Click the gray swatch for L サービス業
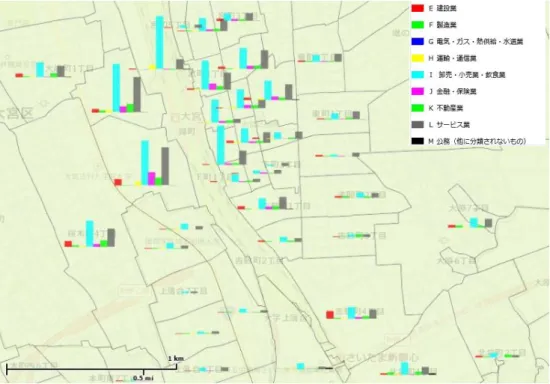 [417, 124]
